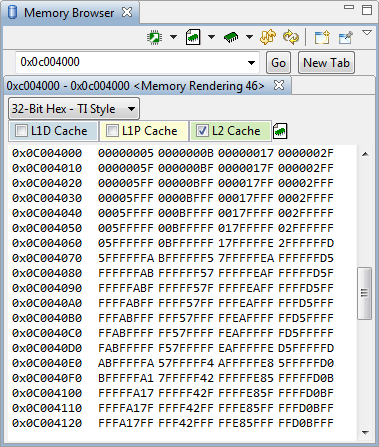Select address row 0x0C004060
The width and height of the screenshot is (379, 447).
pyautogui.click(x=47, y=243)
